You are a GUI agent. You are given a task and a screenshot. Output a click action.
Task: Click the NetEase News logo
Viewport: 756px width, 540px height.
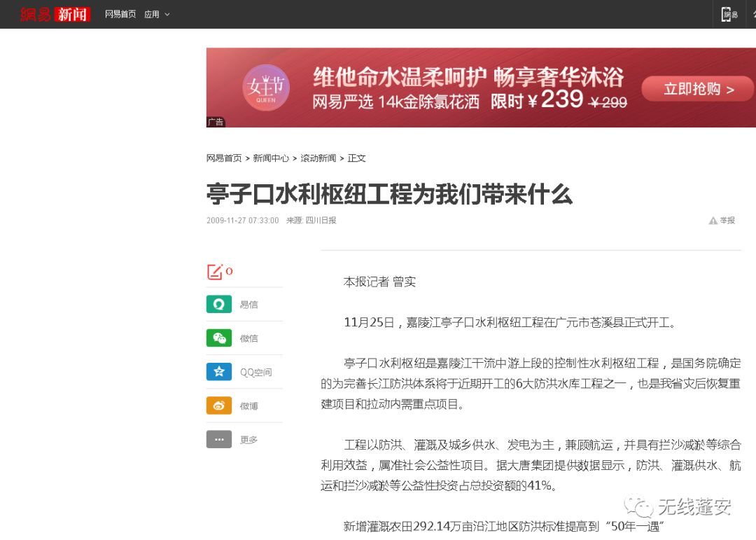pyautogui.click(x=55, y=14)
